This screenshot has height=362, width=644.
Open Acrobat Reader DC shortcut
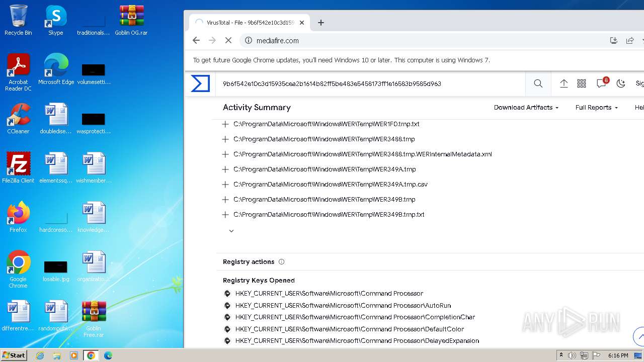18,72
